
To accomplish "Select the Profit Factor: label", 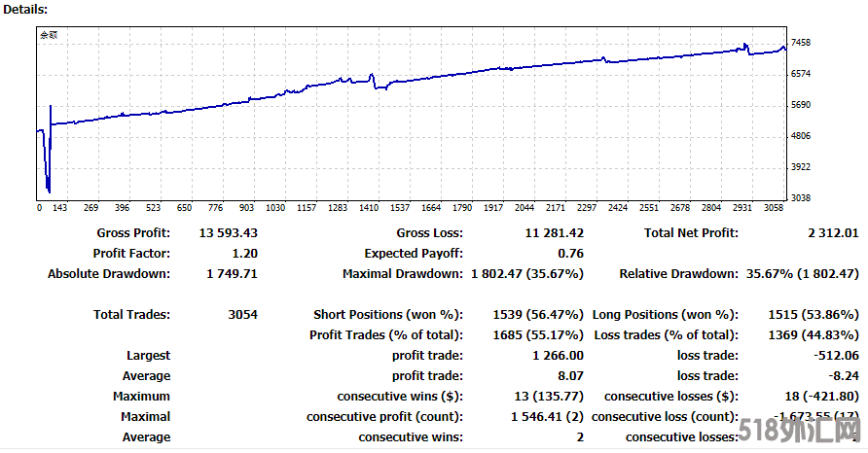I will click(x=131, y=254).
